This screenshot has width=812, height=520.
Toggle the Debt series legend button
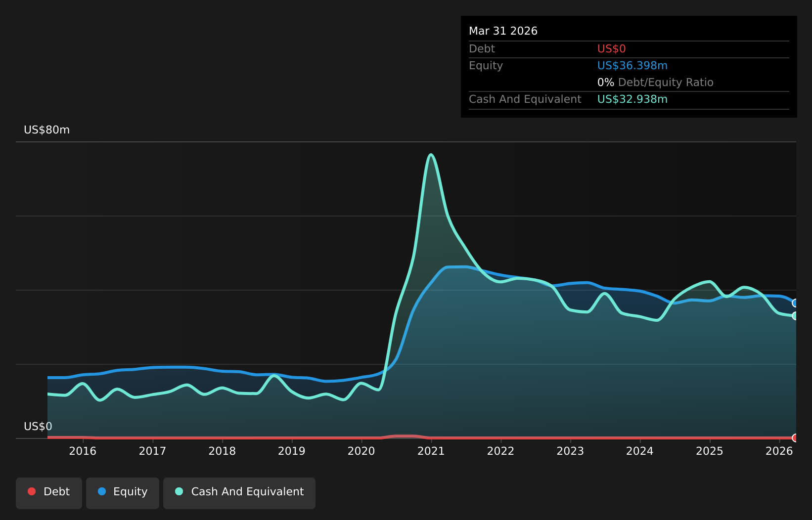point(49,493)
